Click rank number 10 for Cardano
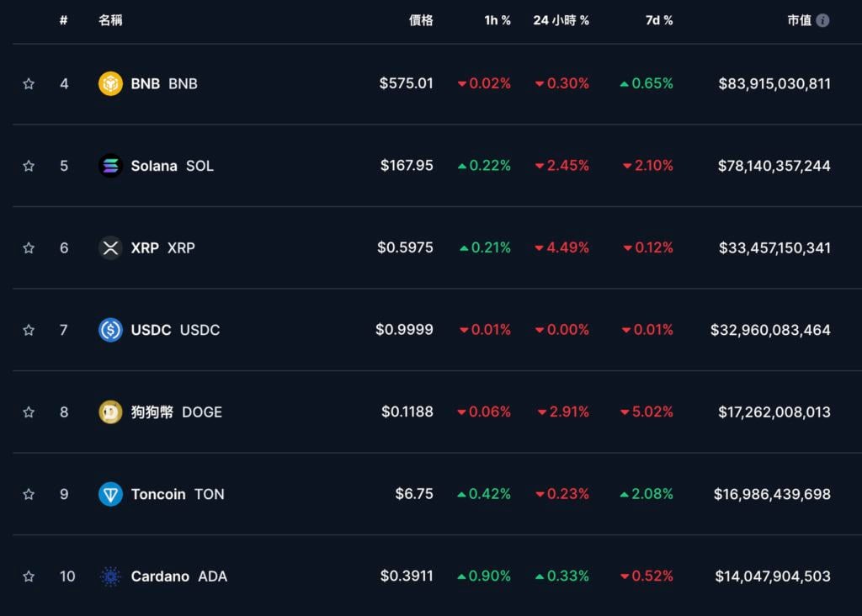862x616 pixels. coord(67,576)
